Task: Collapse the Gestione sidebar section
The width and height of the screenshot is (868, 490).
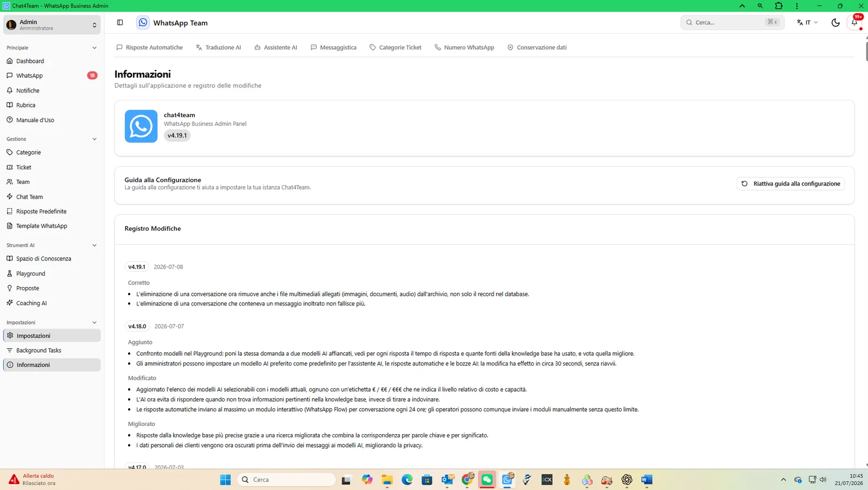Action: (52, 139)
